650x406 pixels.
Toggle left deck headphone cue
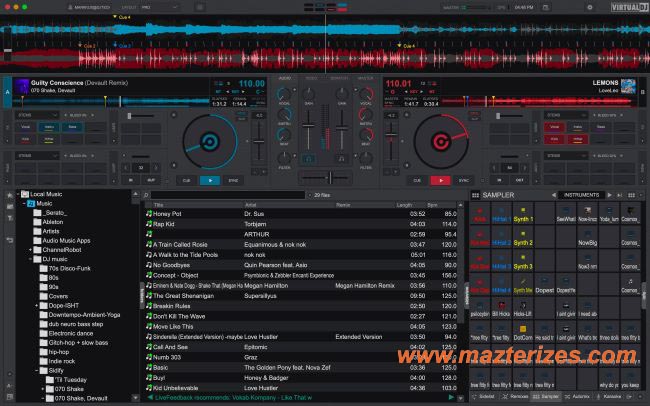(308, 158)
